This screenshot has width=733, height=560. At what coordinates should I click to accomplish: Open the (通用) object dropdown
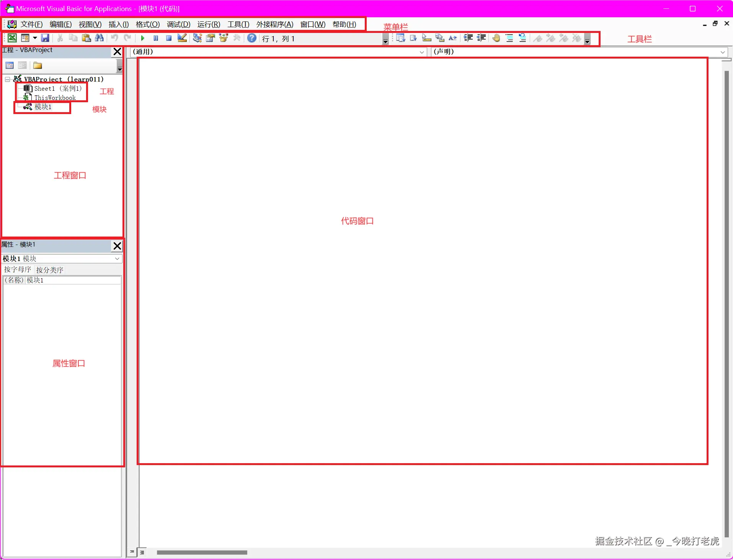[x=421, y=52]
